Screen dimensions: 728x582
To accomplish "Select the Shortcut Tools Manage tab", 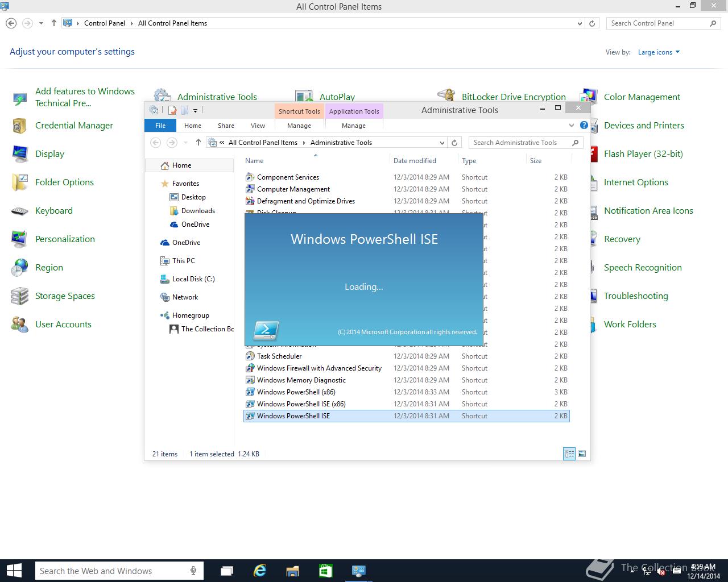I will (299, 126).
